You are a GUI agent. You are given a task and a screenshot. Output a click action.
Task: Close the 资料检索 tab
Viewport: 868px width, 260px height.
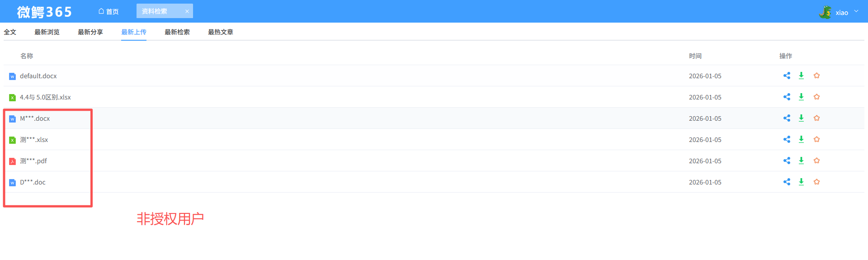coord(187,11)
